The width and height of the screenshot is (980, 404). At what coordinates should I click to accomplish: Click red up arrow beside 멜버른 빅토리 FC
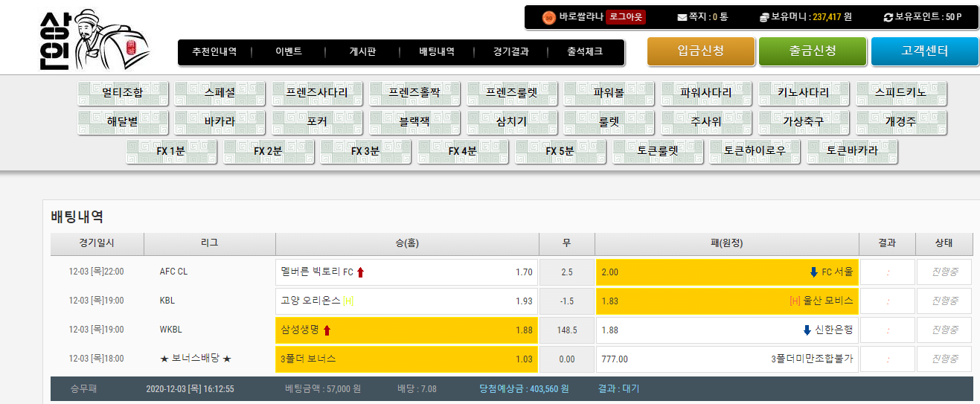coord(361,272)
